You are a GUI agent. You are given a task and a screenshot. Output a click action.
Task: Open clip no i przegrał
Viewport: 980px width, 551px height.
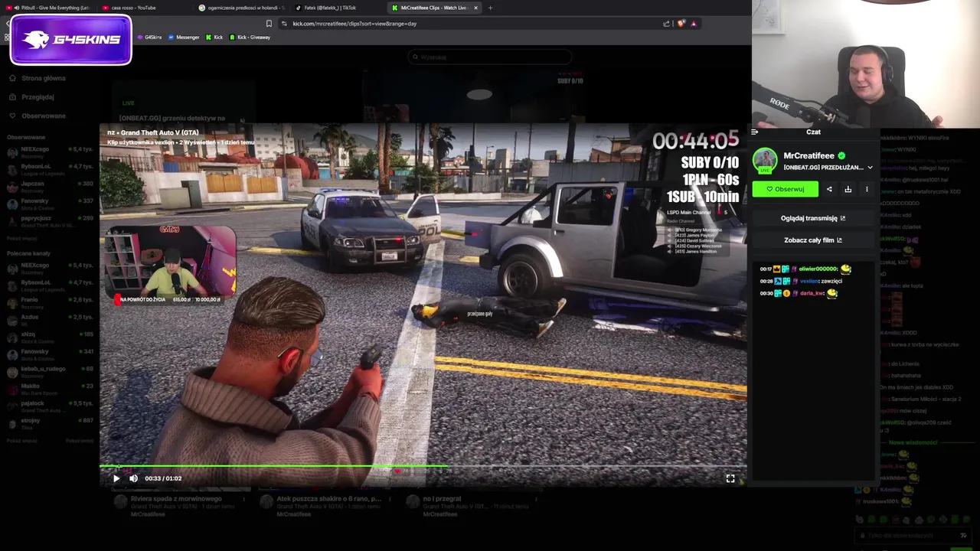click(x=442, y=499)
